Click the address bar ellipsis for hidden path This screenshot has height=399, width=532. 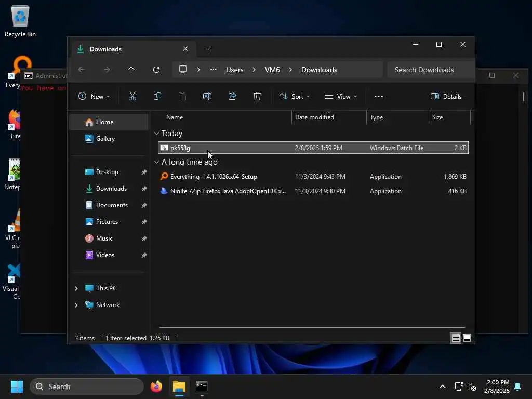pos(214,69)
